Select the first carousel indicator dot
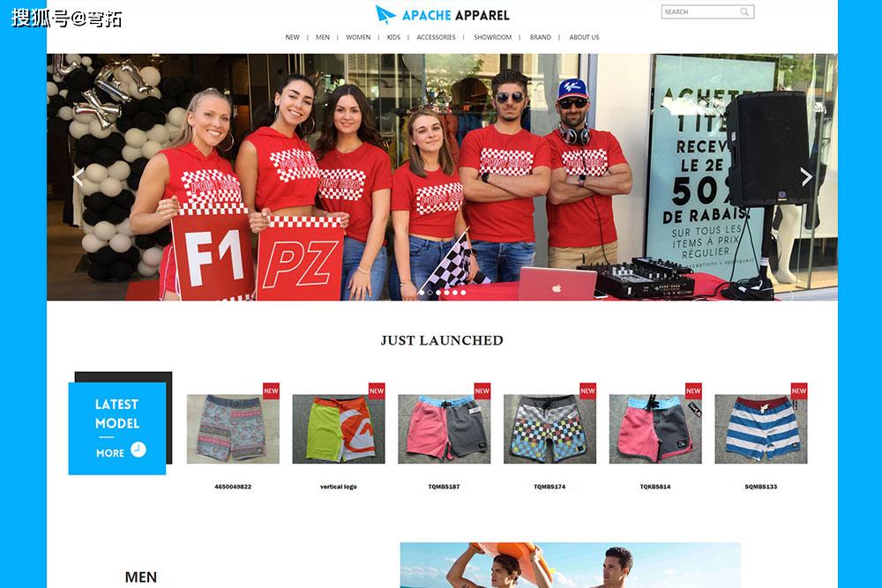The height and width of the screenshot is (588, 882). coord(422,293)
